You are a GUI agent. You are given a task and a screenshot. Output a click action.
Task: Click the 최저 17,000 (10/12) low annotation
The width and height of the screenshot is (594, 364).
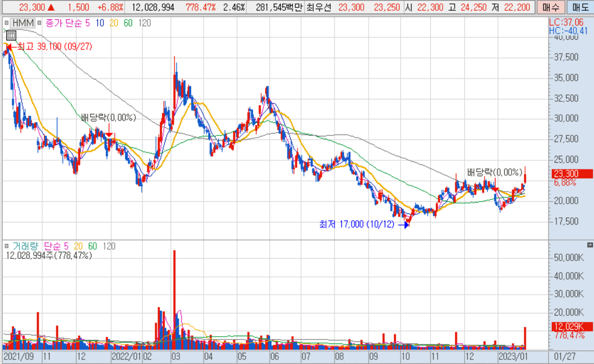(x=357, y=224)
